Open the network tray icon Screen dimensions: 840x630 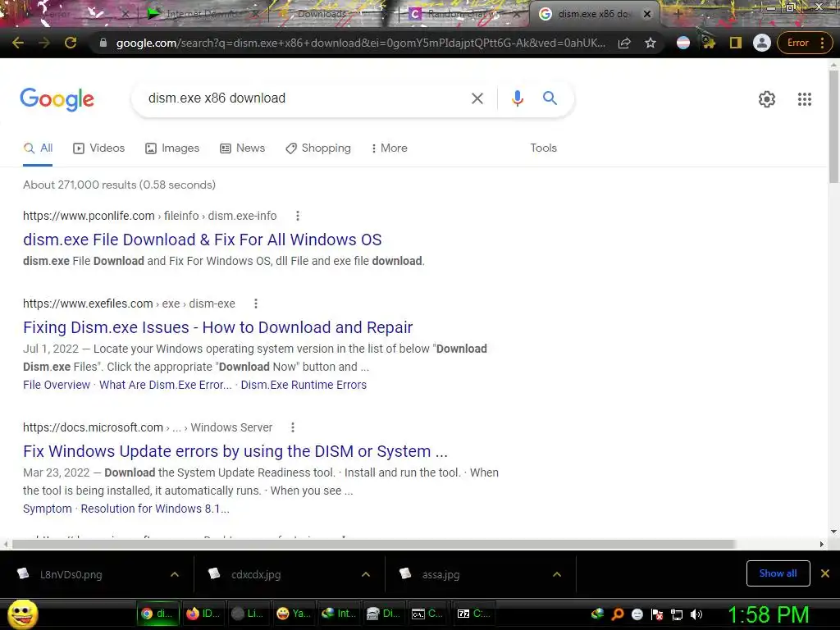pos(677,615)
